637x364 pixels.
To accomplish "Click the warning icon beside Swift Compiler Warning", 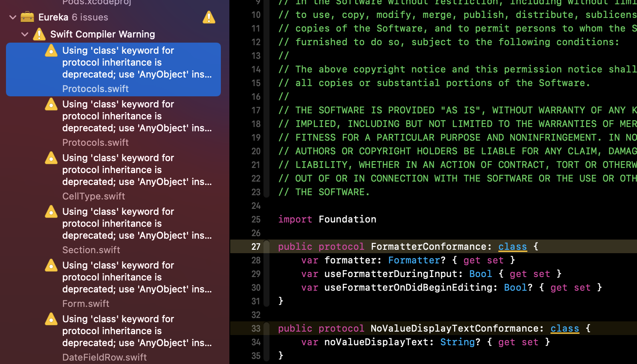I will point(39,34).
